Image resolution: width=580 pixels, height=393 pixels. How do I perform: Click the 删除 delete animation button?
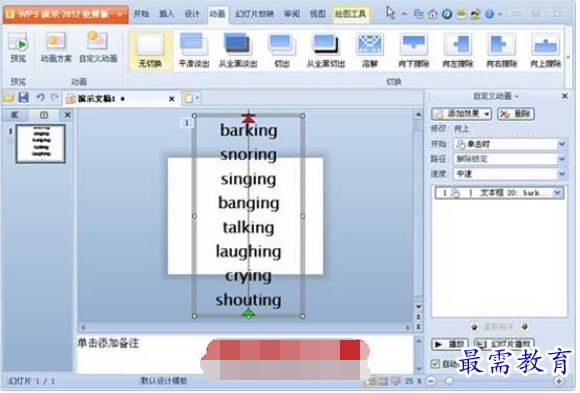click(x=516, y=114)
